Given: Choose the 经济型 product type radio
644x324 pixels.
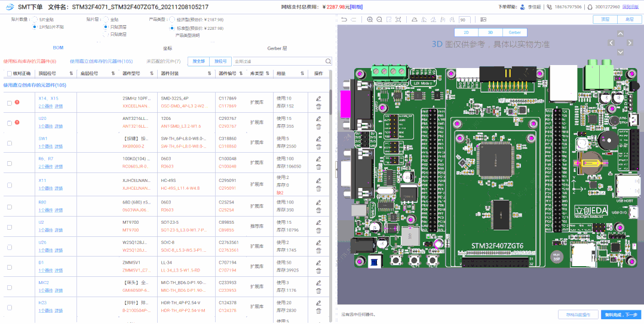Looking at the screenshot, I should pyautogui.click(x=173, y=20).
